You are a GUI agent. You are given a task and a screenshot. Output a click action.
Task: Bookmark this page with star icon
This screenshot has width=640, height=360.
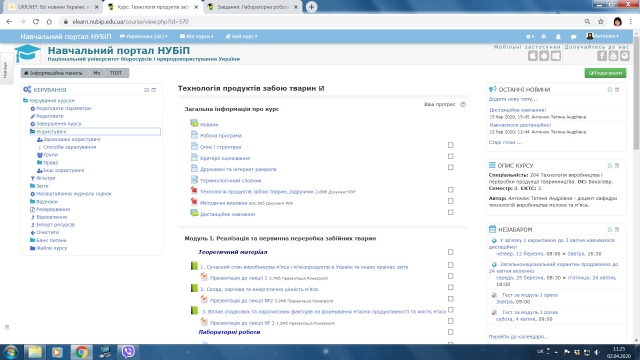(600, 22)
